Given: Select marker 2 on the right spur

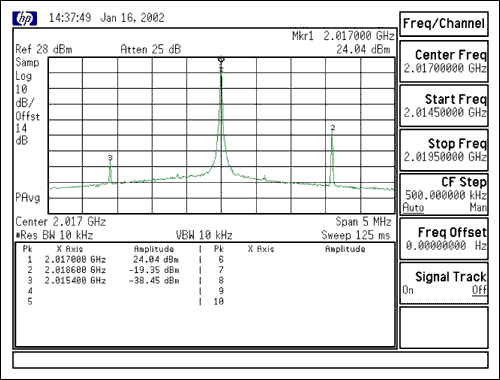Looking at the screenshot, I should tap(333, 128).
